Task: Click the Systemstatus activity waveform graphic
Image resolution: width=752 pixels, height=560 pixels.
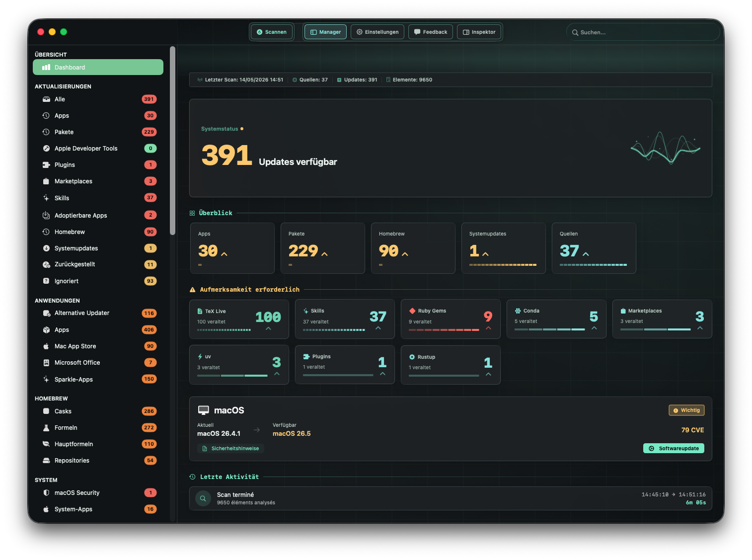Action: coord(666,148)
